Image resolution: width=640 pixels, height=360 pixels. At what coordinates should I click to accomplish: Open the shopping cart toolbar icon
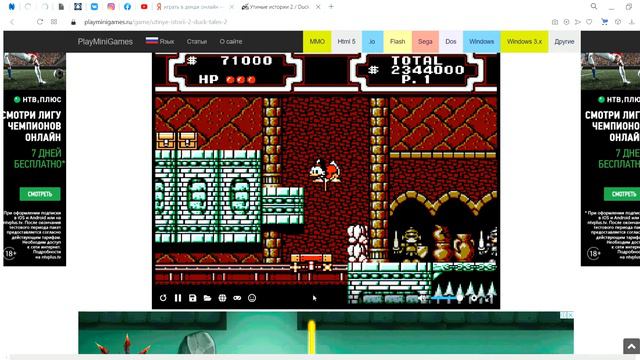pos(604,22)
